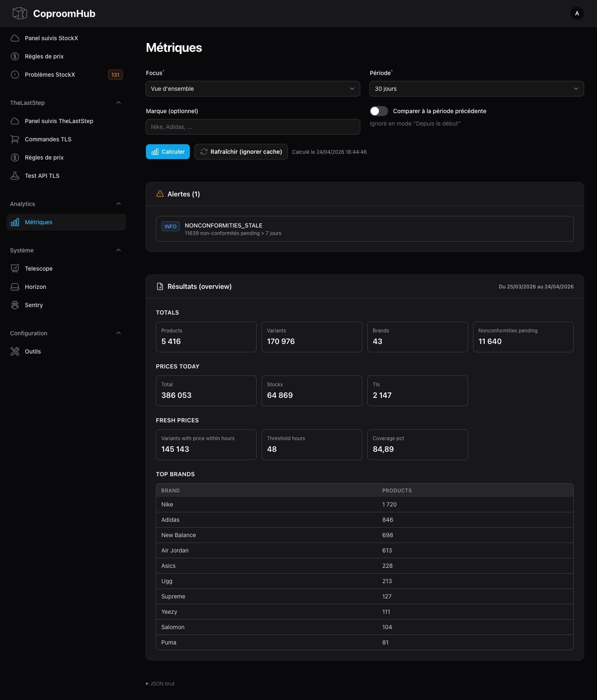Click the Sentry bug icon
Screen dimensions: 597x700
(15, 305)
